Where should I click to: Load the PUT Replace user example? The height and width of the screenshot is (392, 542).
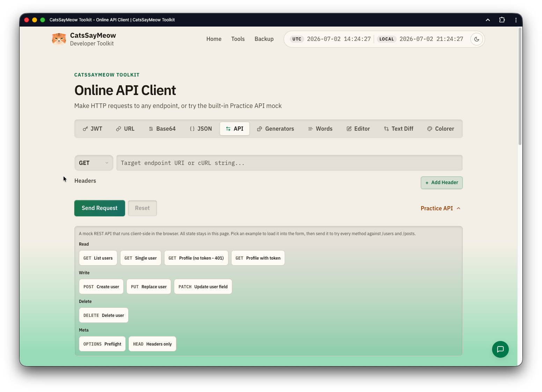(x=148, y=286)
